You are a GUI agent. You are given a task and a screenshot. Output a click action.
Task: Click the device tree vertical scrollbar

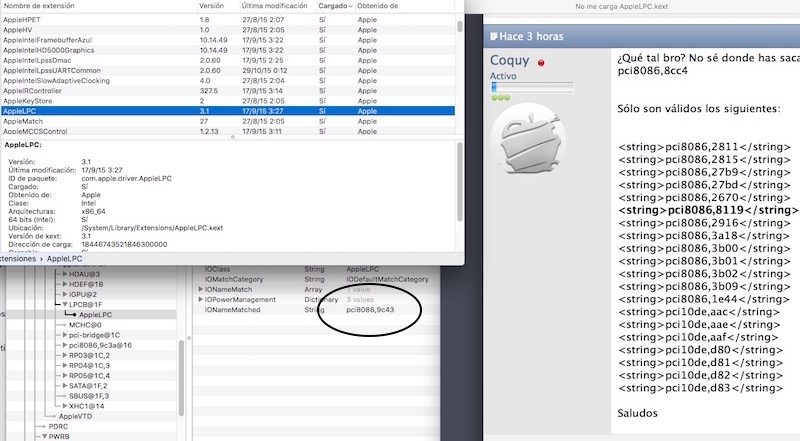(x=181, y=378)
